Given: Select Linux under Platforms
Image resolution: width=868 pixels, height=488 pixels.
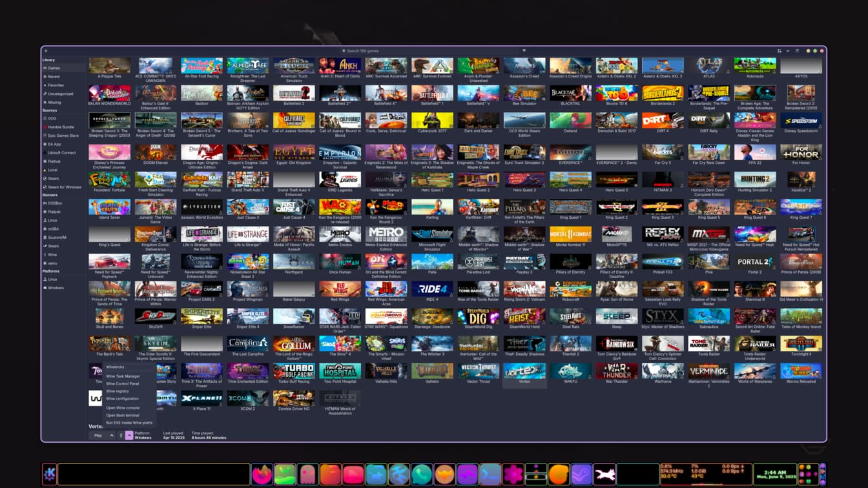Looking at the screenshot, I should pos(63,280).
